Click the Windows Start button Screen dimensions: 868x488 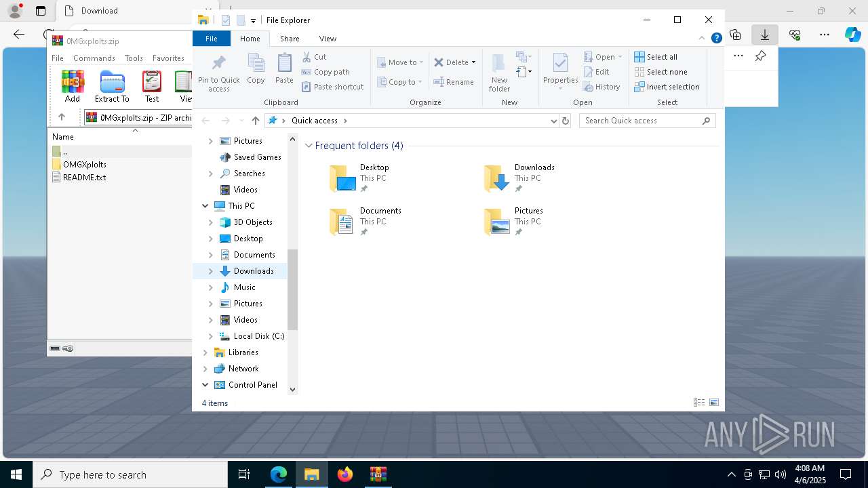coord(16,474)
